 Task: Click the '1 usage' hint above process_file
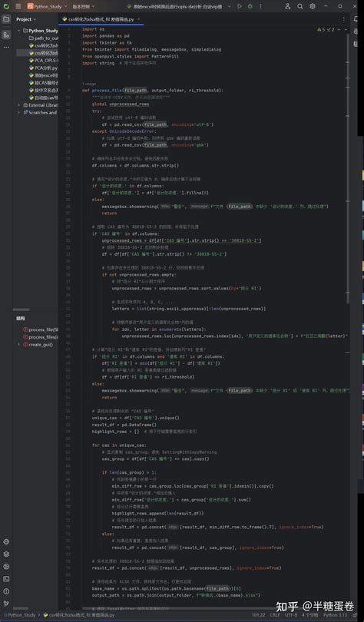(88, 84)
